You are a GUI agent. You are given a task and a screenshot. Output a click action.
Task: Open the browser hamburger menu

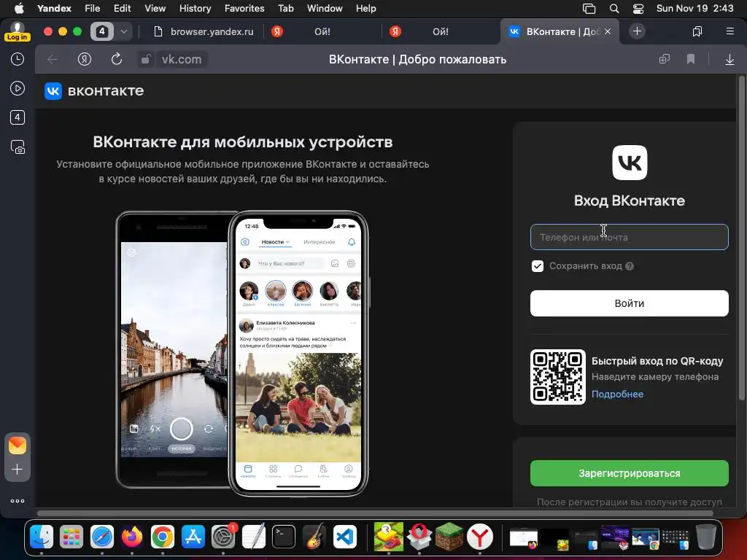pos(729,31)
